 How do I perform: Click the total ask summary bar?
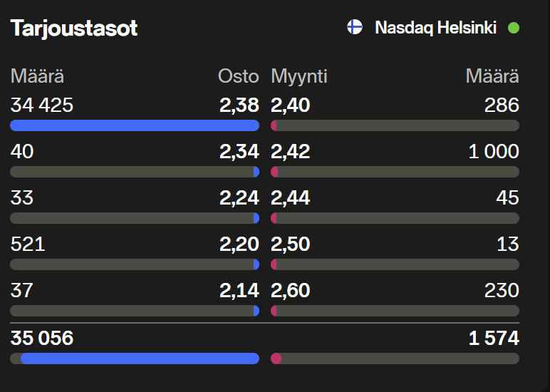coord(395,359)
